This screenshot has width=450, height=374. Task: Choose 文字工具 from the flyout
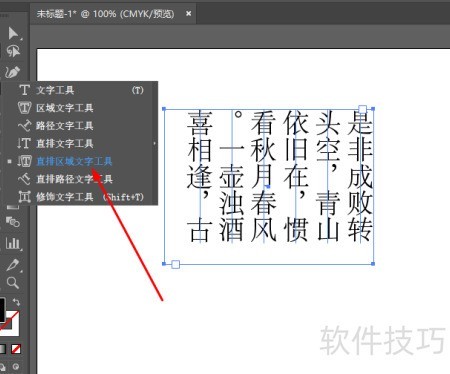pos(80,90)
